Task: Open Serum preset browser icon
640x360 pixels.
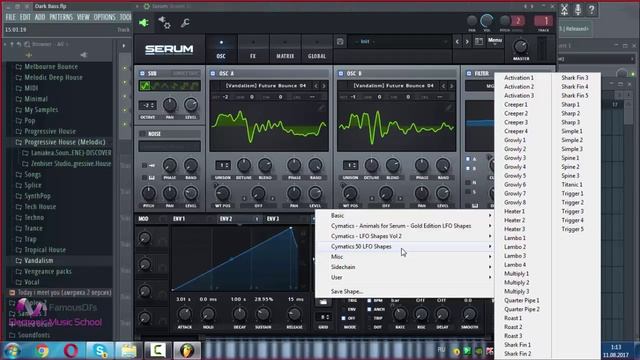Action: (x=479, y=42)
